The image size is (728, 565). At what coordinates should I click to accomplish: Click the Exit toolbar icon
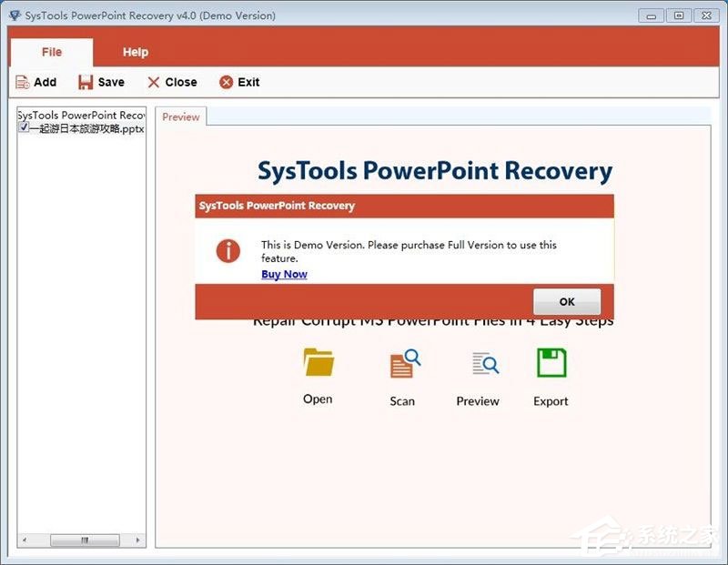coord(227,82)
